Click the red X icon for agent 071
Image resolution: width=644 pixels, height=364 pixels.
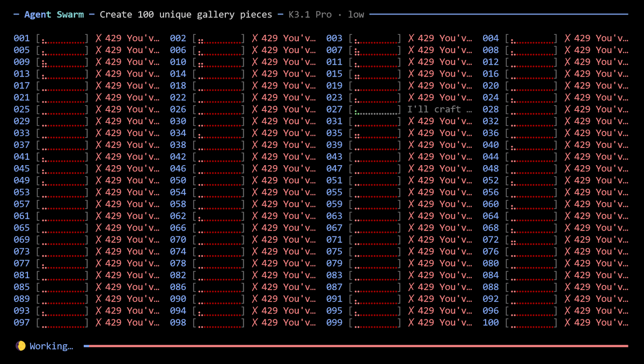point(411,240)
